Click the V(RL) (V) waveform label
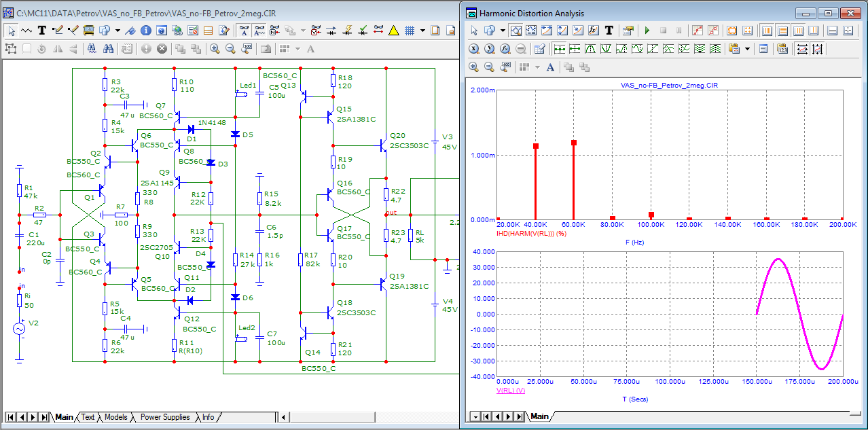This screenshot has height=430, width=868. pos(511,391)
